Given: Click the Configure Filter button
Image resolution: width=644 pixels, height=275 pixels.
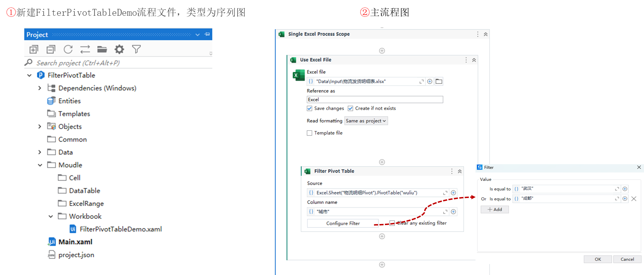Looking at the screenshot, I should (343, 223).
